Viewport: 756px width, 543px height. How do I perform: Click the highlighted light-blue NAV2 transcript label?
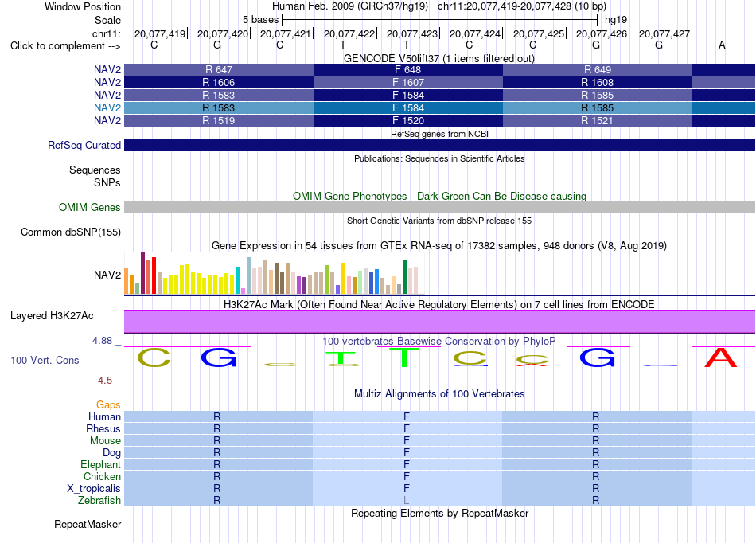point(107,107)
